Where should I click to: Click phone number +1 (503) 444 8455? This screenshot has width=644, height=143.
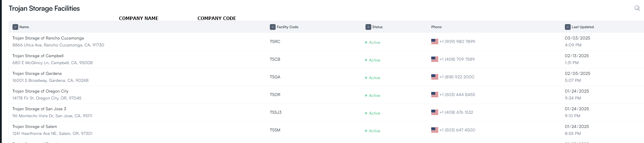point(457,95)
